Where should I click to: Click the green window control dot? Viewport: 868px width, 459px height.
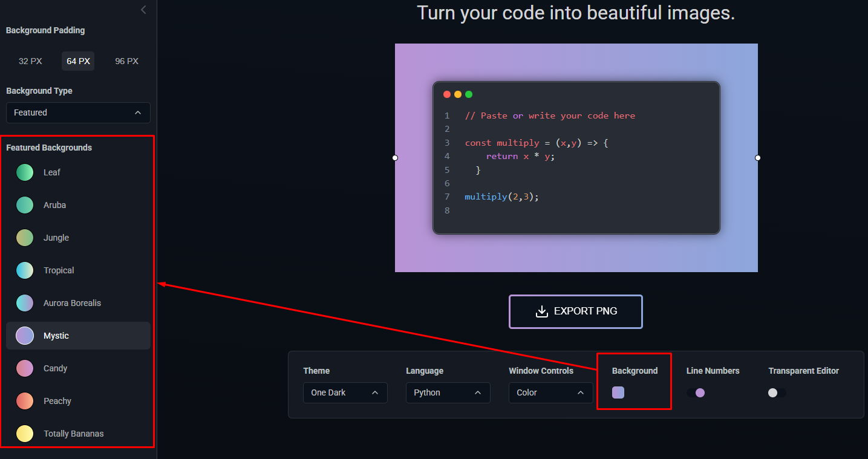469,94
